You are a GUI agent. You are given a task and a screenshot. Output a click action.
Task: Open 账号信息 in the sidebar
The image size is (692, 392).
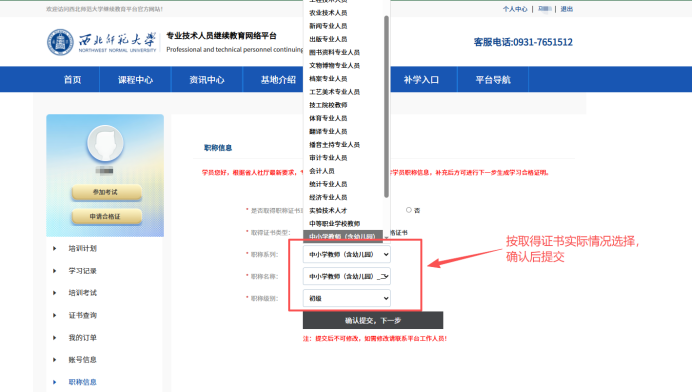tap(83, 360)
